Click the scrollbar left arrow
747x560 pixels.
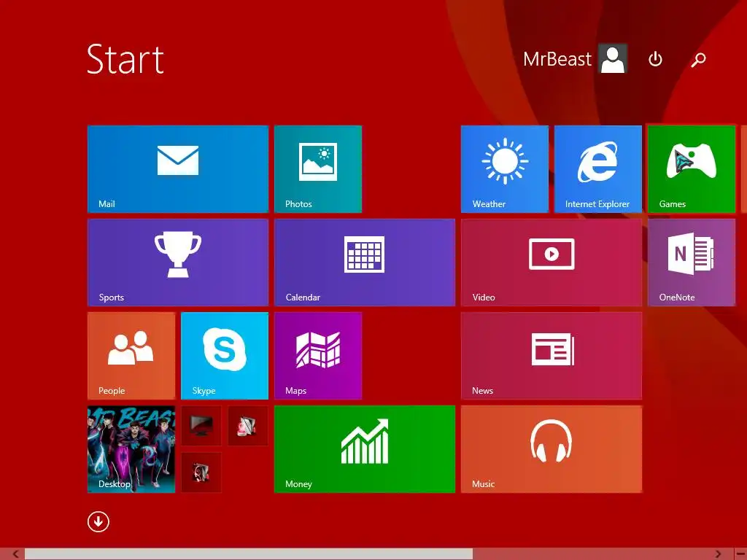(16, 554)
